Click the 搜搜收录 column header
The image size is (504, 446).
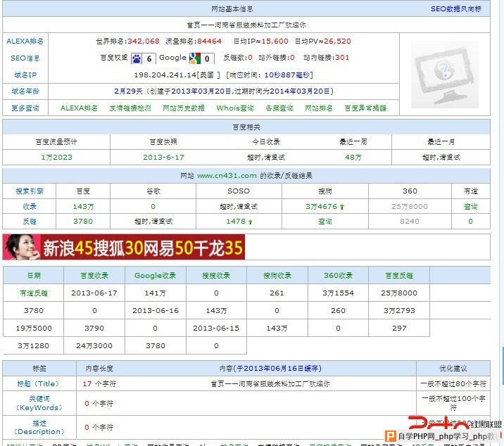coord(216,275)
